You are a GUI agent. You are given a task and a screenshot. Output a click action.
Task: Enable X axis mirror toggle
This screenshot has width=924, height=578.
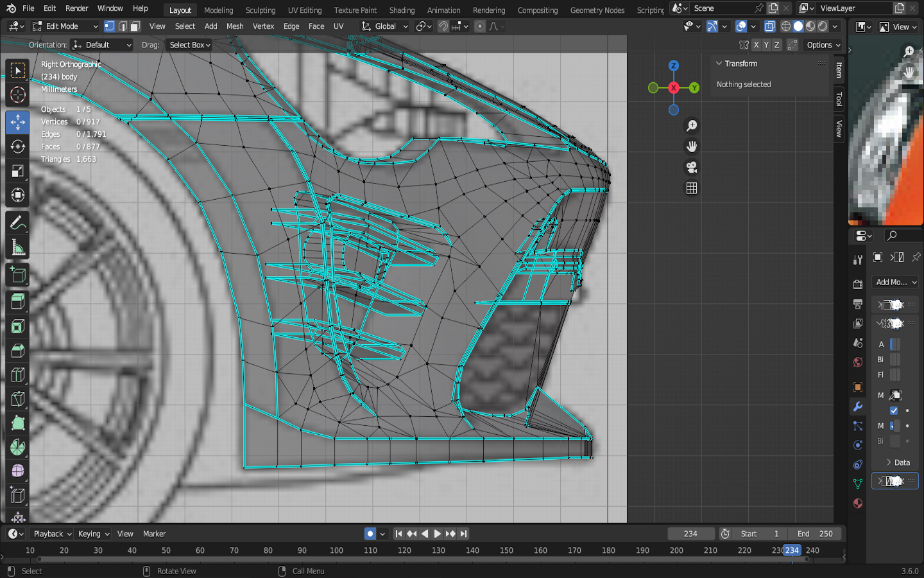tap(757, 45)
